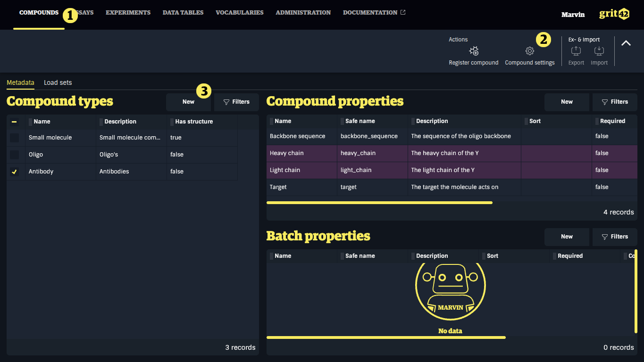This screenshot has width=644, height=362.
Task: Switch to the Metadata tab
Action: 20,82
